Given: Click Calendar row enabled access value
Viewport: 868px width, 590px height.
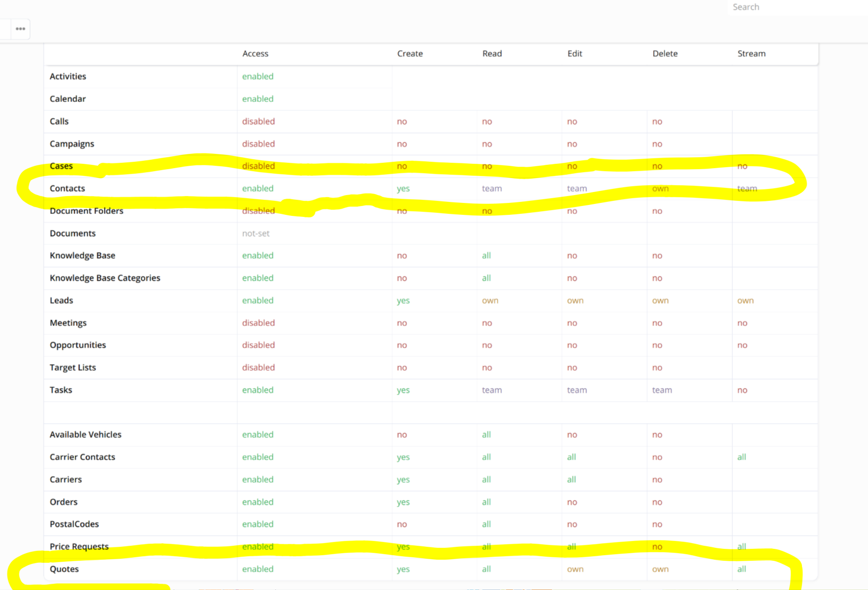Looking at the screenshot, I should pos(257,99).
